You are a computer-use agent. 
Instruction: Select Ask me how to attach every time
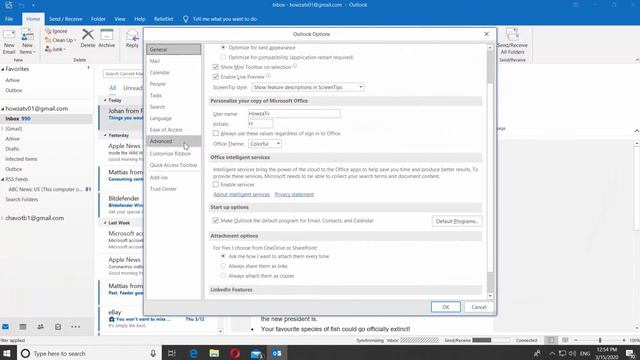pos(223,256)
